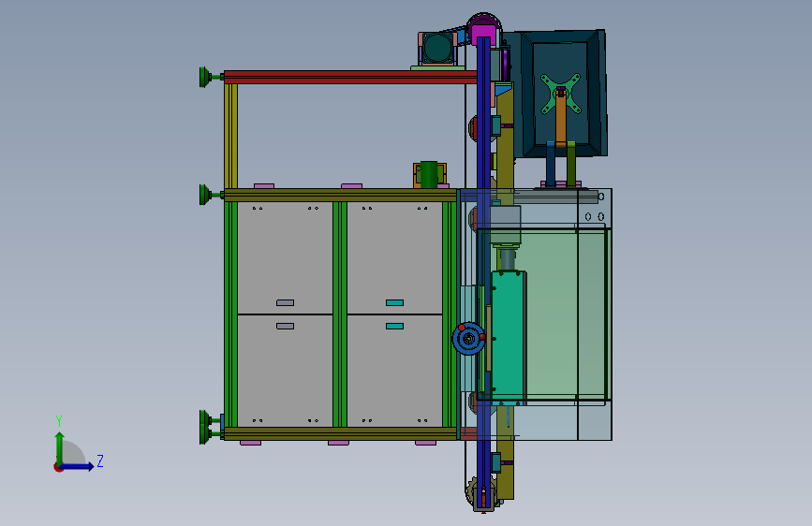Pick the green cylinder on the cabinet top
812x526 pixels.
(429, 174)
